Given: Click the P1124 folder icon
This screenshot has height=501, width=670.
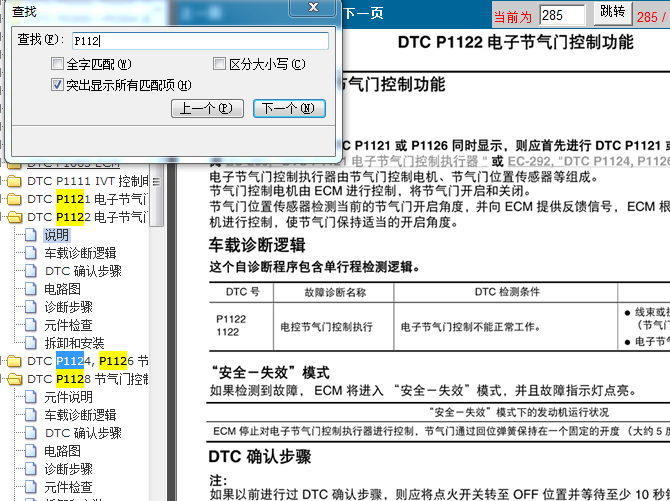Looking at the screenshot, I should pos(14,361).
